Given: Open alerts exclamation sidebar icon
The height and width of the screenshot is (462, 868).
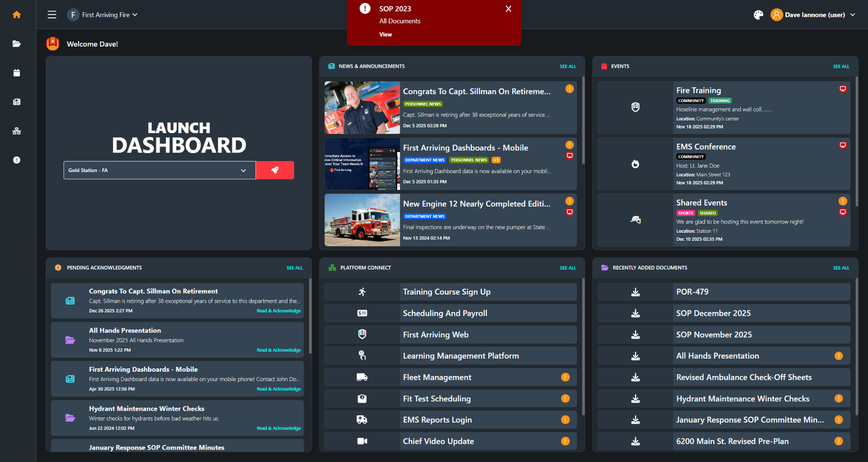Looking at the screenshot, I should [x=17, y=160].
